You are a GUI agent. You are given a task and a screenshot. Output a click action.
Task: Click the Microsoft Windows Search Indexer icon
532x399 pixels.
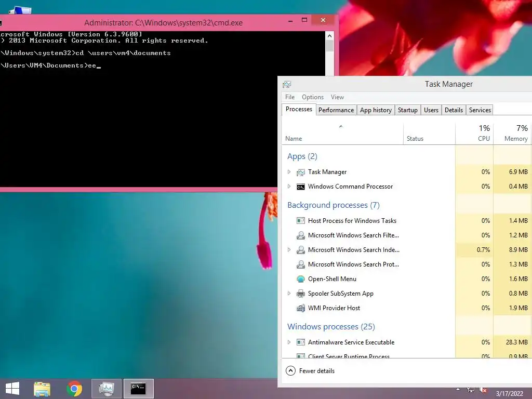(301, 250)
